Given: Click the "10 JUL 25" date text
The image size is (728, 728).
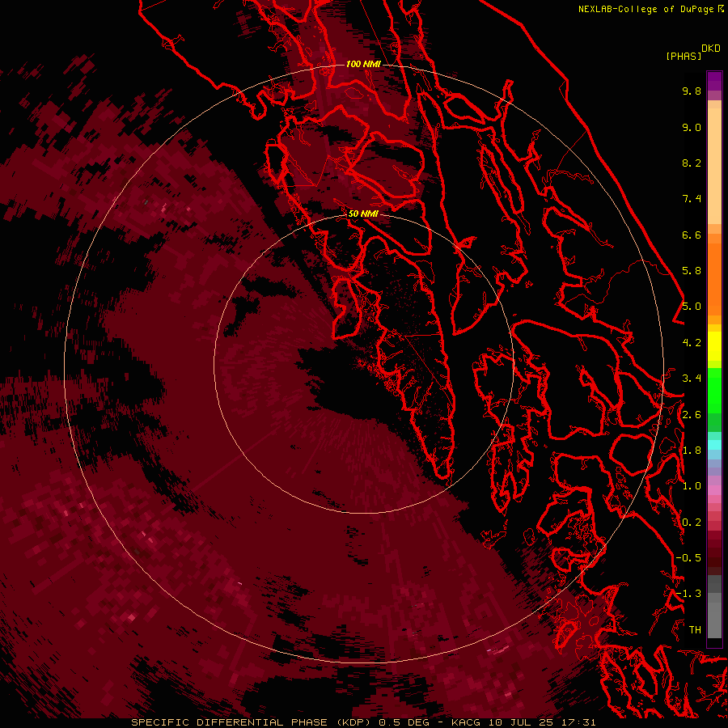Looking at the screenshot, I should pos(522,722).
